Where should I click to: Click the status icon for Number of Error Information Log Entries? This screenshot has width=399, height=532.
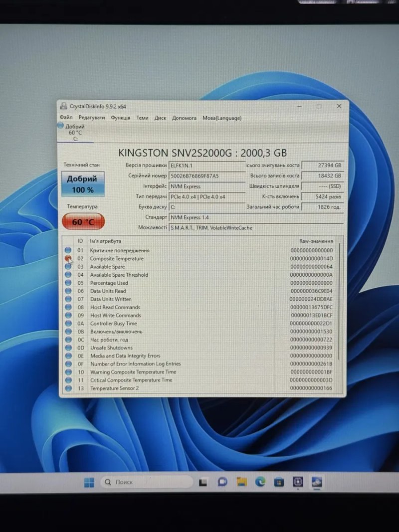(x=68, y=363)
